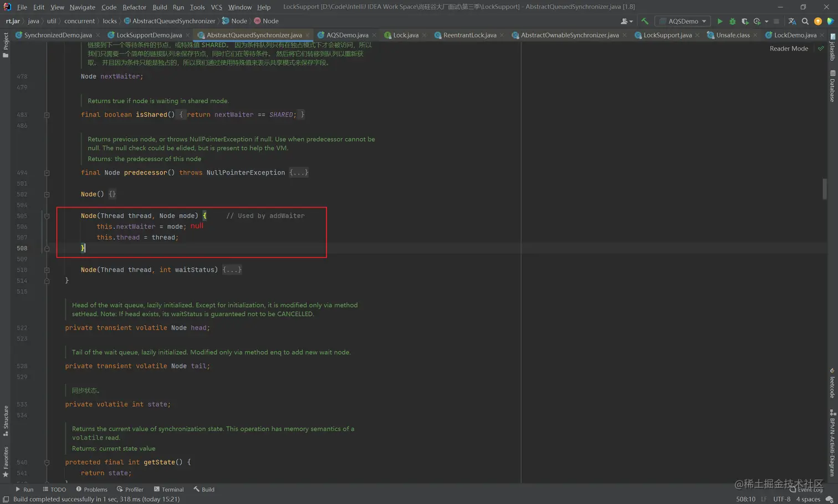
Task: Open the Structure tool window
Action: (x=6, y=421)
